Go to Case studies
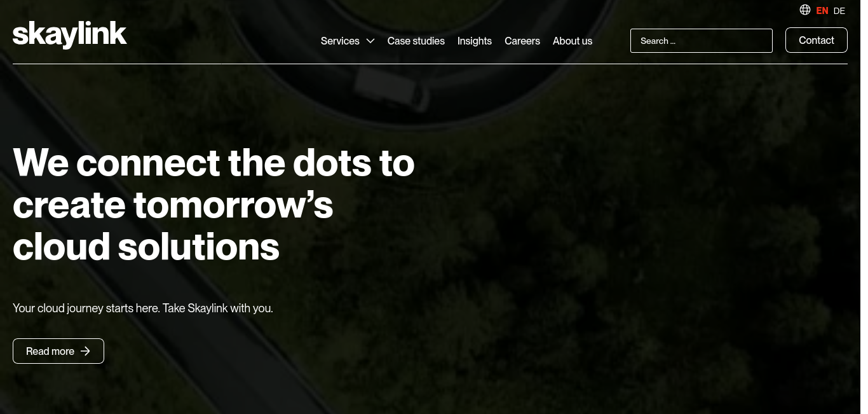Image resolution: width=868 pixels, height=414 pixels. click(416, 41)
